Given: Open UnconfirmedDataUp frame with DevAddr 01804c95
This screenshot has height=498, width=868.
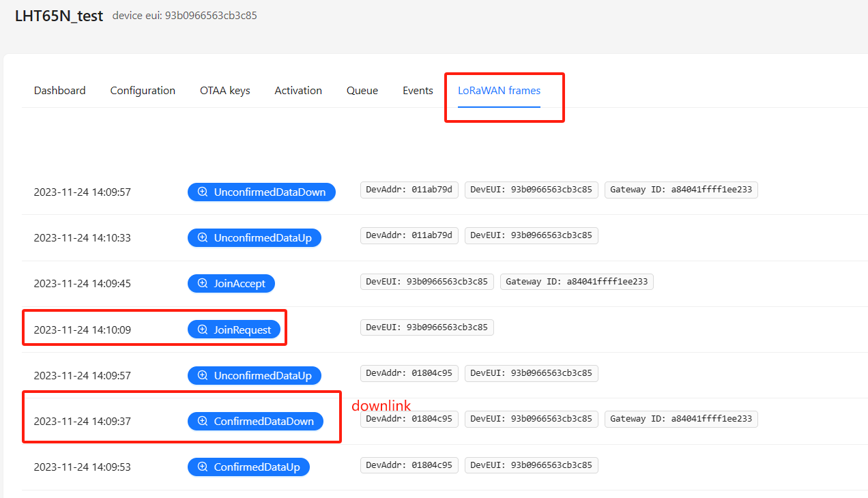Looking at the screenshot, I should pos(255,375).
